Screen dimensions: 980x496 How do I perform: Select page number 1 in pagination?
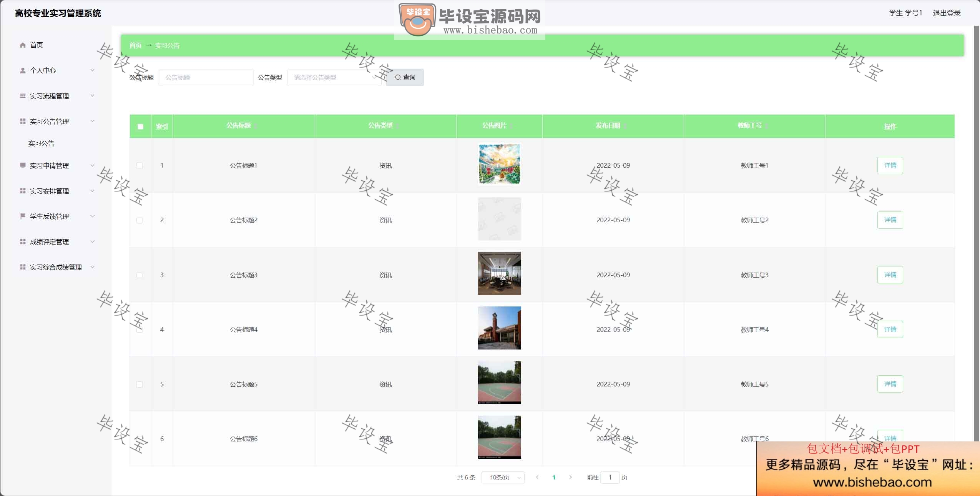(554, 477)
